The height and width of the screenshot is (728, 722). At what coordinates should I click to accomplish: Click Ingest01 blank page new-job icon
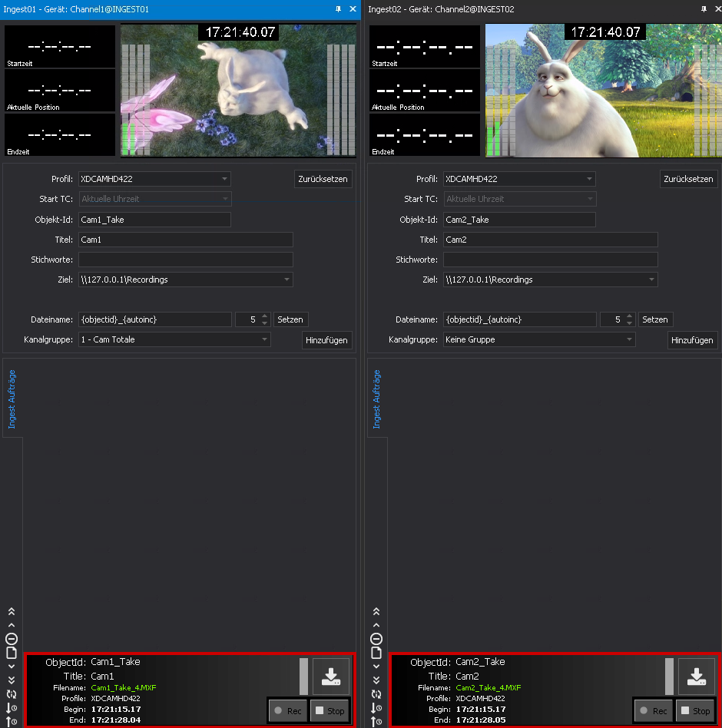click(12, 653)
